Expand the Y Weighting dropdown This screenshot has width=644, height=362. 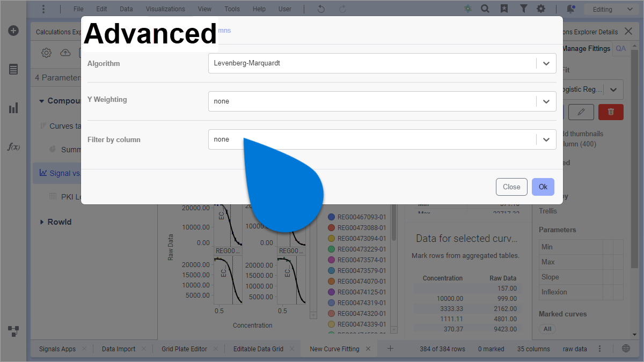click(382, 101)
